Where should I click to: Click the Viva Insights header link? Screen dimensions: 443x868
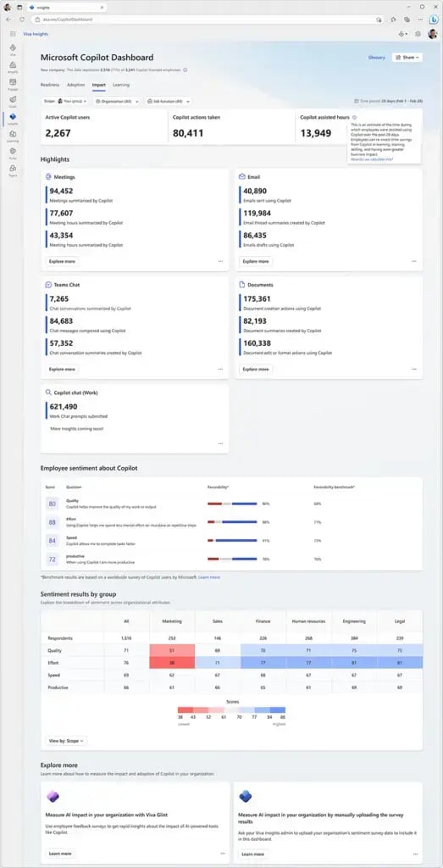[x=36, y=34]
